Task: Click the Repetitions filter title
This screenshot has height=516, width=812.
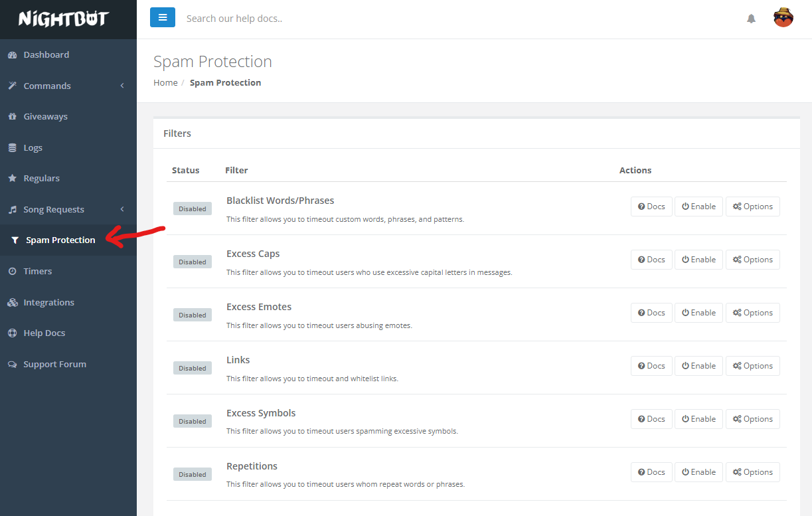Action: tap(252, 466)
